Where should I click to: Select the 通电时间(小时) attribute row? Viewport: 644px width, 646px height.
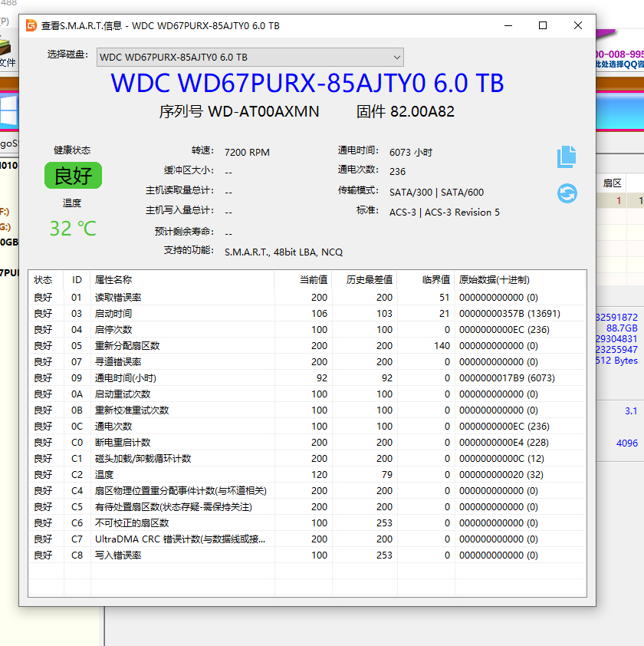(126, 378)
